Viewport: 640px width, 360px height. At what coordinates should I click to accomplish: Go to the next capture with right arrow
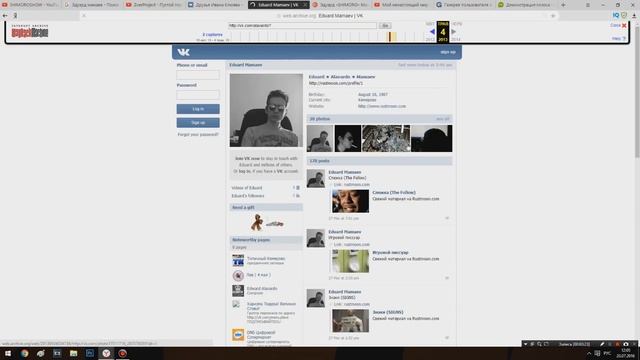point(453,31)
